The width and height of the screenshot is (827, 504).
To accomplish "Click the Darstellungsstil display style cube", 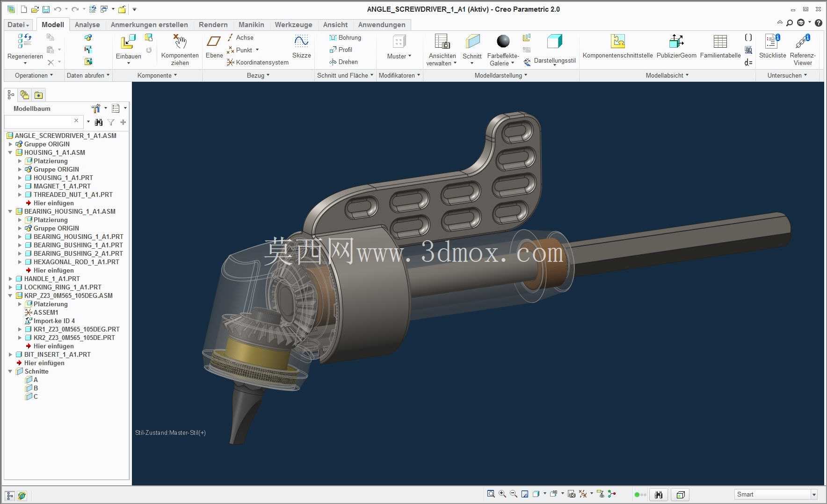I will tap(555, 41).
